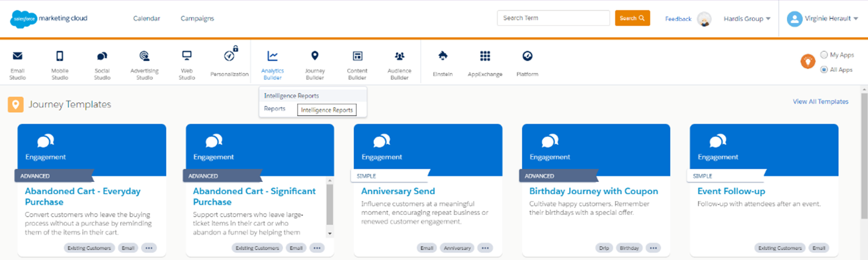Click engagement icon on Birthday Journey card
The width and height of the screenshot is (868, 260).
click(550, 142)
